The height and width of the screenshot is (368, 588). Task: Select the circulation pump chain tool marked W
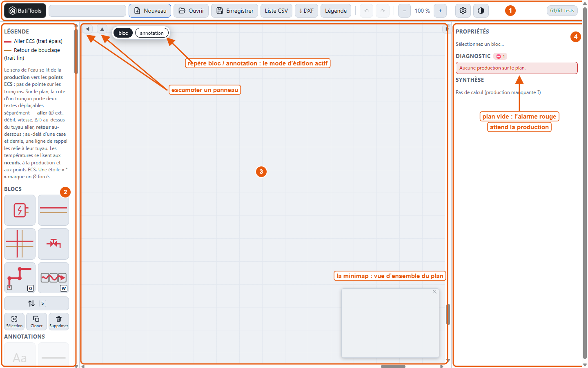pyautogui.click(x=53, y=278)
